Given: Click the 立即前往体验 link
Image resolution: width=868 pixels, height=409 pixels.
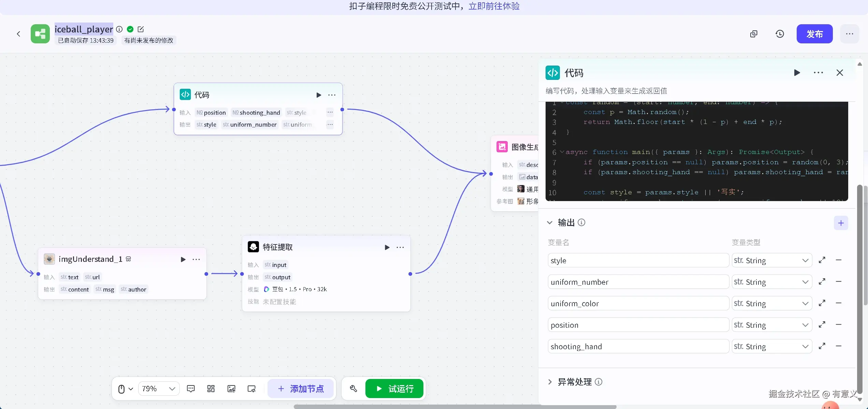Looking at the screenshot, I should click(494, 6).
